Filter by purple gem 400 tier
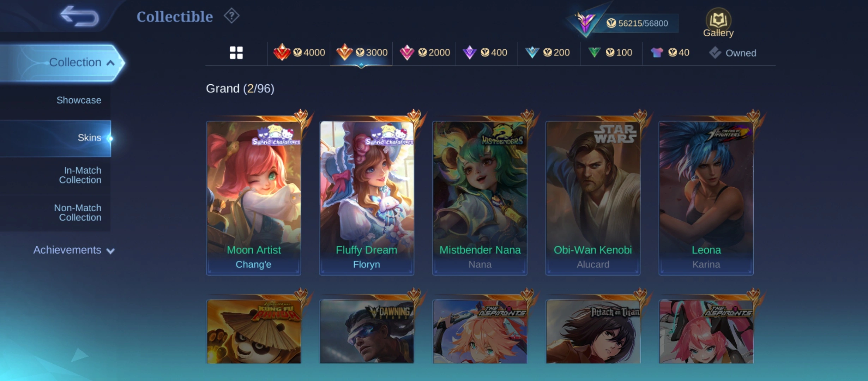The width and height of the screenshot is (868, 381). tap(485, 53)
